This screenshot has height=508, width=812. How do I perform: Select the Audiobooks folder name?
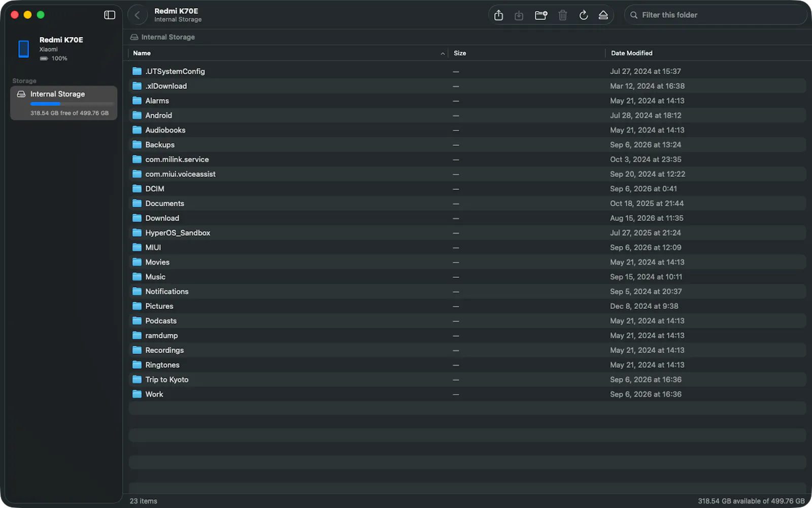point(165,130)
